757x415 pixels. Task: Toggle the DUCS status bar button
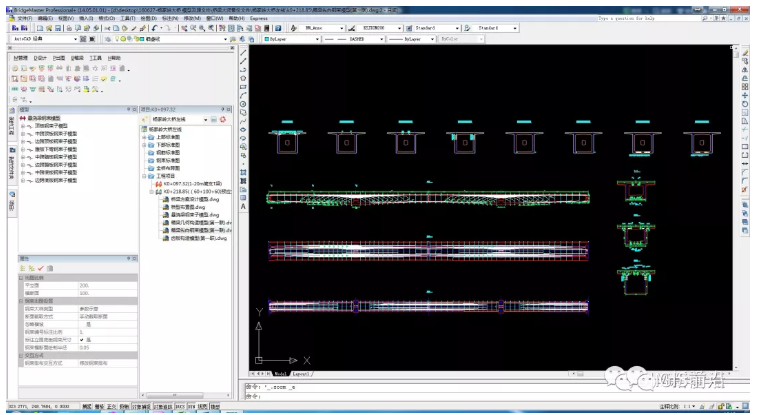180,407
